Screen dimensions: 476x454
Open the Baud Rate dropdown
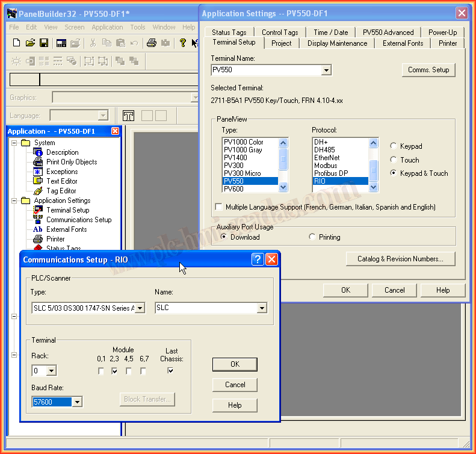pyautogui.click(x=77, y=402)
